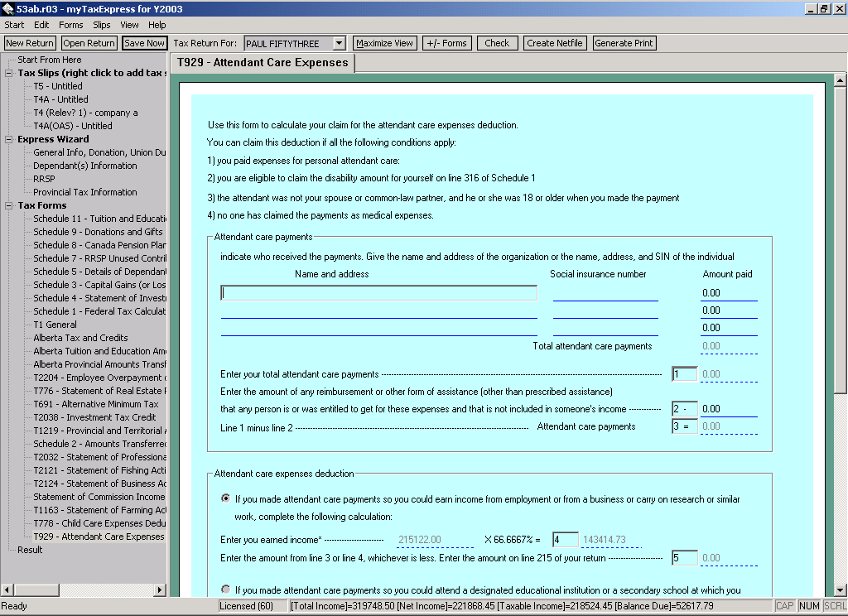
Task: Open the Tax Return For dropdown
Action: click(x=339, y=43)
